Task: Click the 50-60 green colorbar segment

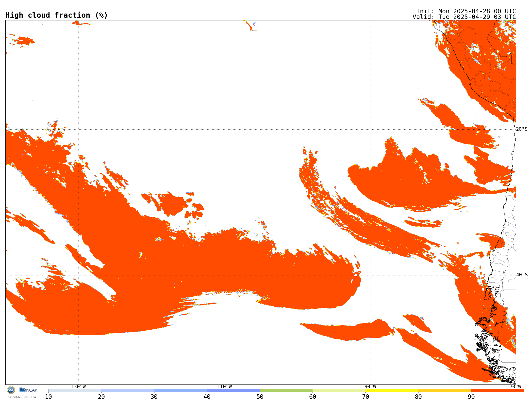Action: (286, 391)
